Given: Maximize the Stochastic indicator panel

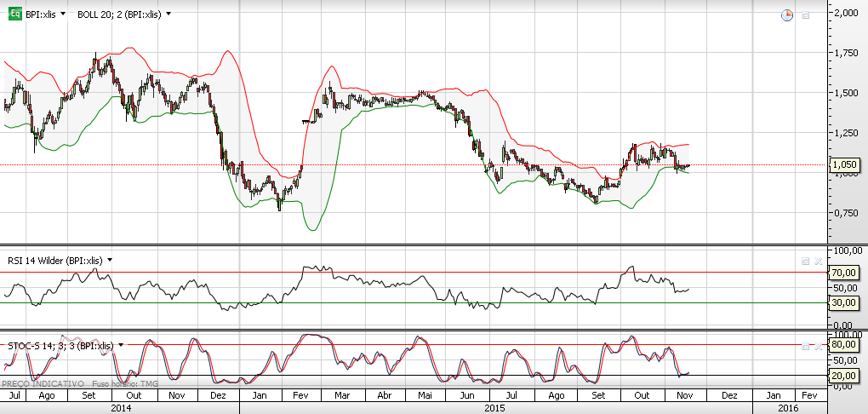Looking at the screenshot, I should pyautogui.click(x=805, y=345).
